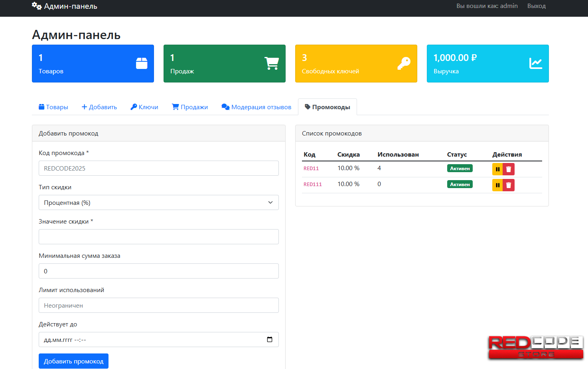
Task: Delete the RED11 promo code
Action: 509,169
